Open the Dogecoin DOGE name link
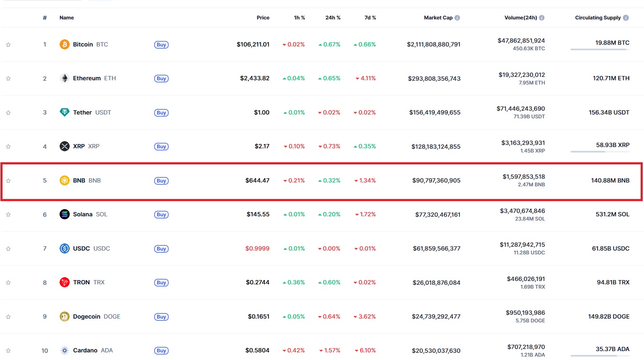The height and width of the screenshot is (360, 644). click(x=97, y=316)
